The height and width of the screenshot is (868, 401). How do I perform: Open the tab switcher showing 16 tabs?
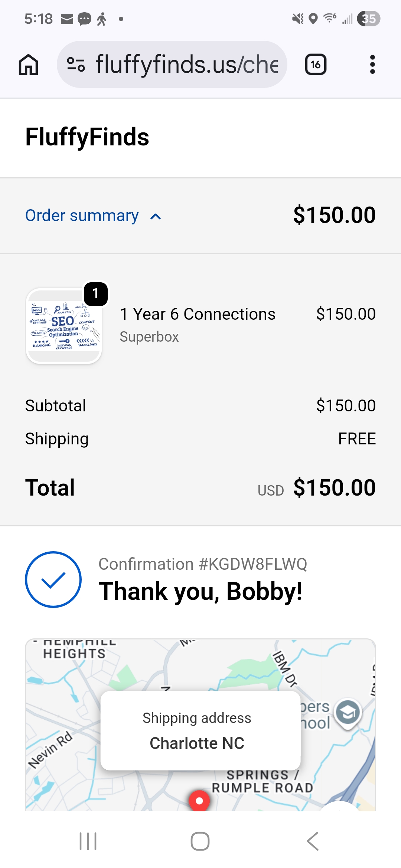tap(316, 65)
